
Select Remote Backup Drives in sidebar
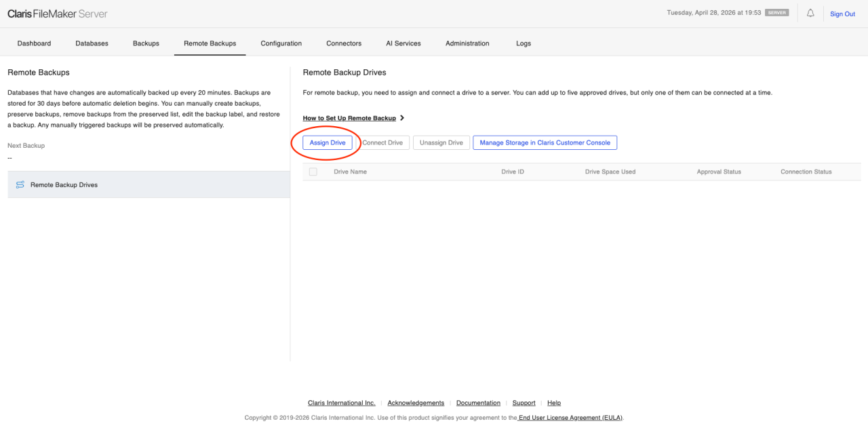[x=149, y=184]
